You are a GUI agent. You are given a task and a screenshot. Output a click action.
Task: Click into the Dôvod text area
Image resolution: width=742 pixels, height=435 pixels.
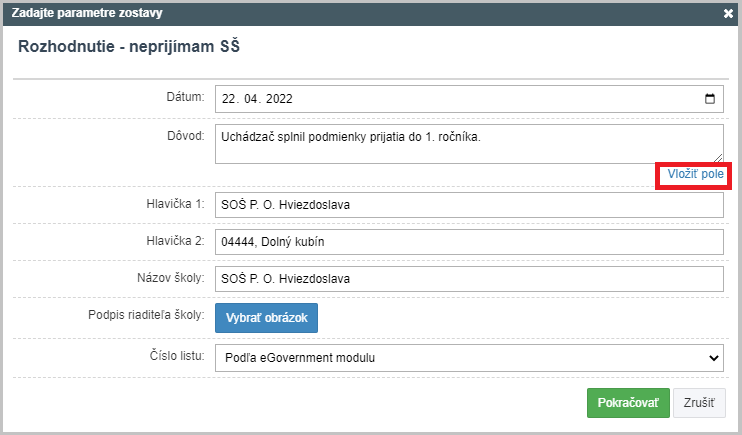click(469, 144)
